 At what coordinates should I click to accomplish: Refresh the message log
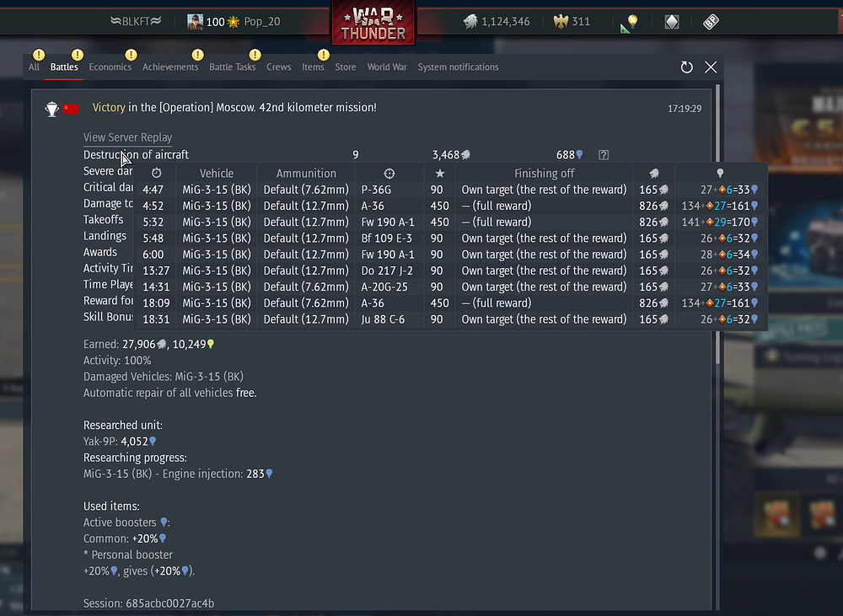click(686, 67)
